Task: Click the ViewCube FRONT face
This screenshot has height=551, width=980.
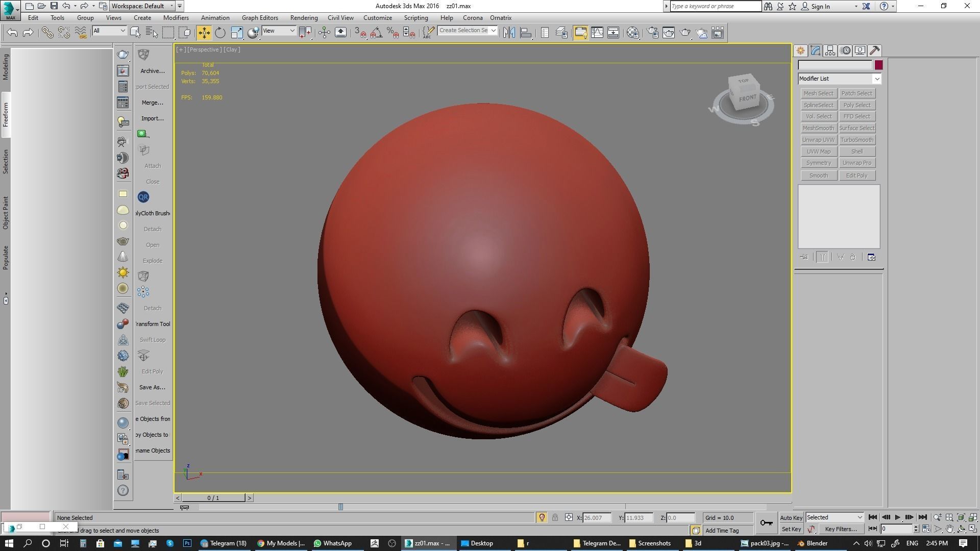Action: coord(747,98)
